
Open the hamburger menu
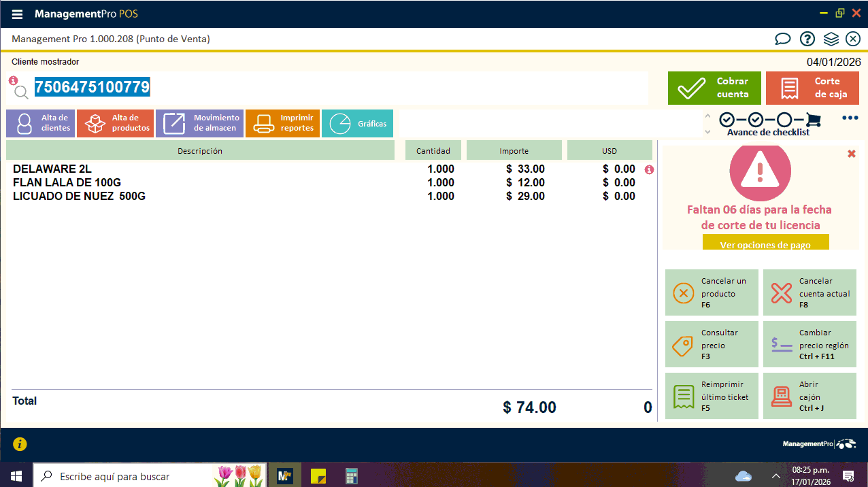click(x=18, y=14)
